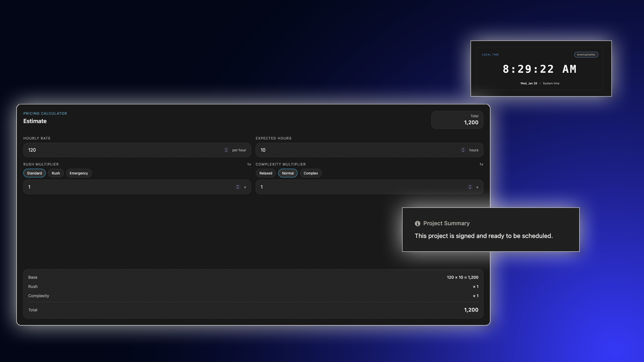Focus the expected hours input field
Viewport: 644px width, 362px height.
(x=356, y=150)
